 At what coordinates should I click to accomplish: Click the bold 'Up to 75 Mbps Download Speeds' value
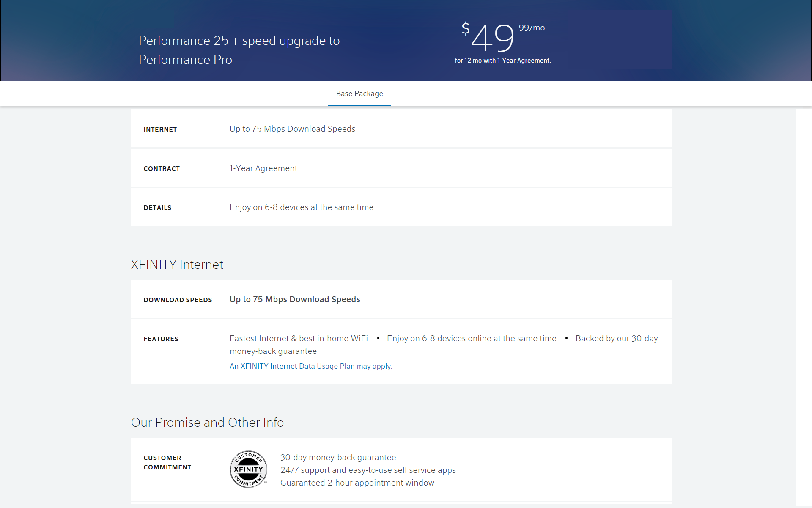coord(295,299)
